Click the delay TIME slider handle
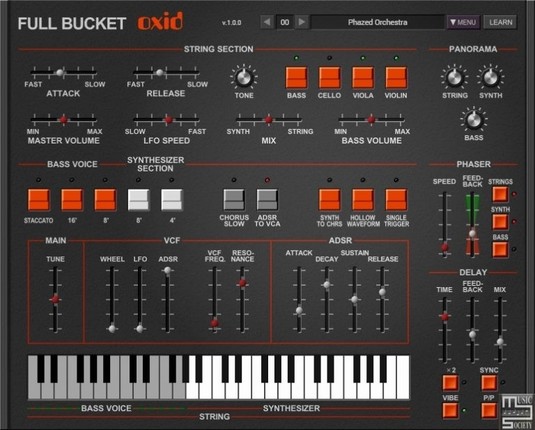Viewport: 535px width, 430px height. pyautogui.click(x=445, y=316)
